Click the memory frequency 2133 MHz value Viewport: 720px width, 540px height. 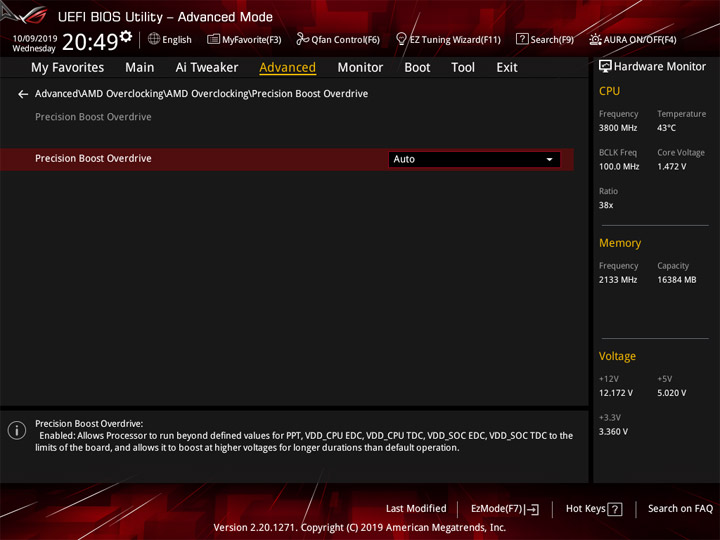click(x=618, y=280)
